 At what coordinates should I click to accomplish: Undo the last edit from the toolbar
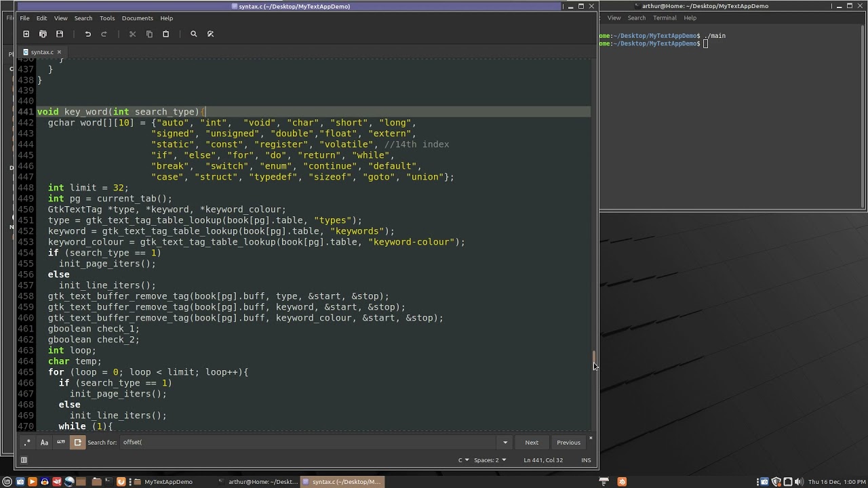pyautogui.click(x=87, y=34)
